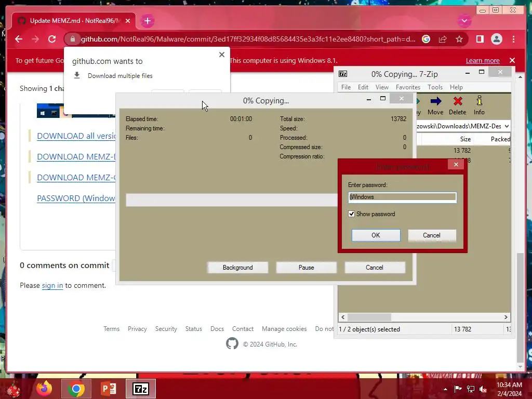
Task: Expand the 7-Zip path dropdown
Action: [x=507, y=126]
